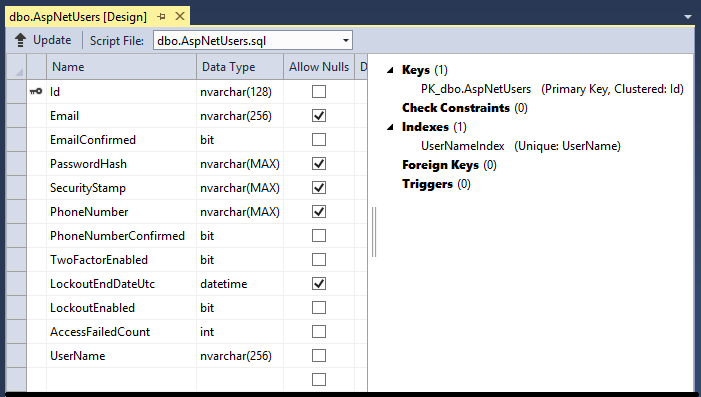
Task: Select the UserNameIndex entry
Action: coord(521,146)
